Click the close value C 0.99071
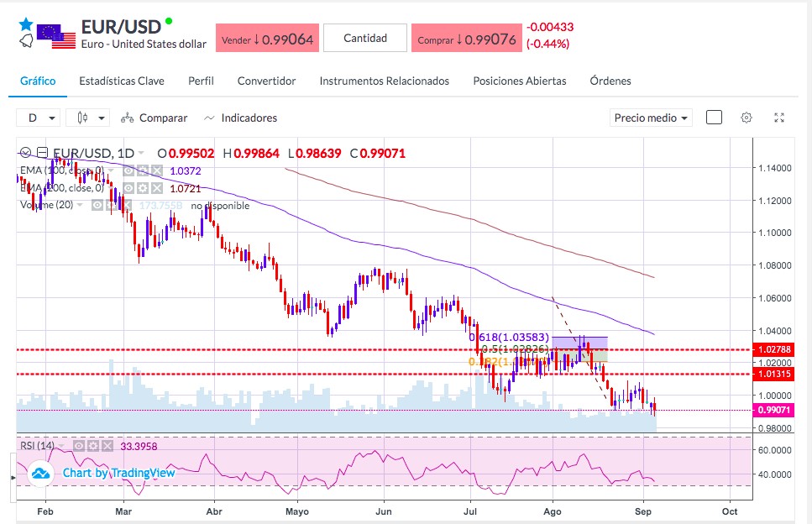 (x=378, y=154)
